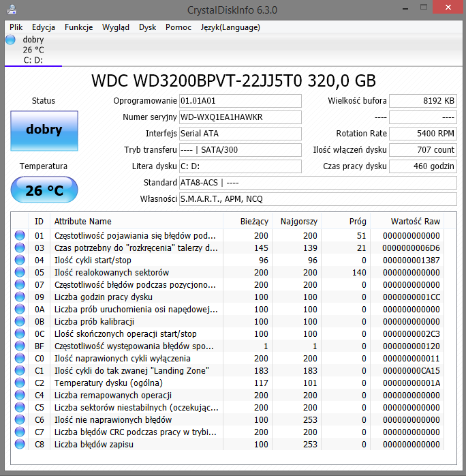Click the Próg column header
The width and height of the screenshot is (466, 476).
346,222
